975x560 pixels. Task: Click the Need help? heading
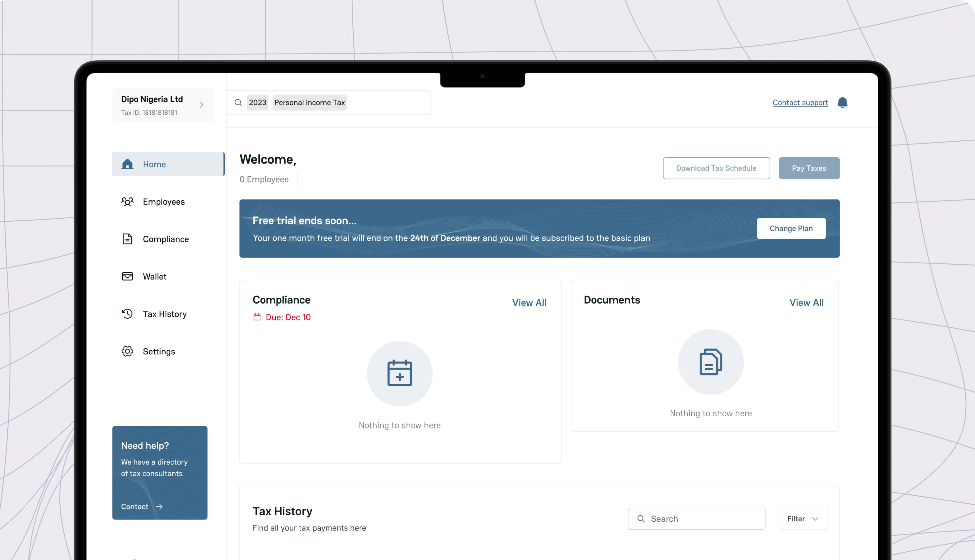(145, 445)
